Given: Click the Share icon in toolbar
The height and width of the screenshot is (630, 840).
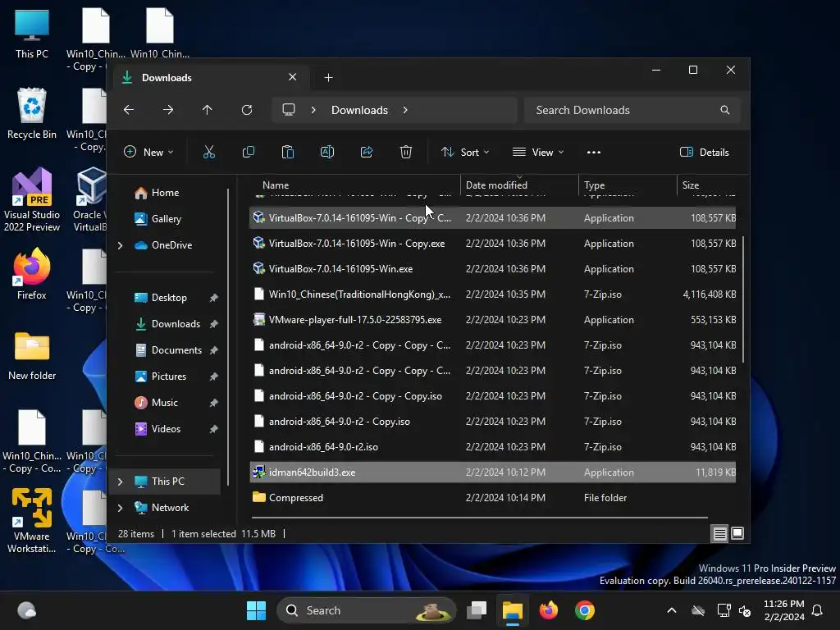Looking at the screenshot, I should (x=367, y=152).
